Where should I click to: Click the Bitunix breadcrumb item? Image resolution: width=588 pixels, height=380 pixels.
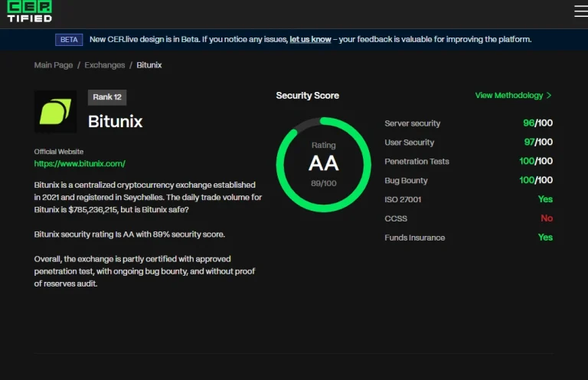pos(149,65)
